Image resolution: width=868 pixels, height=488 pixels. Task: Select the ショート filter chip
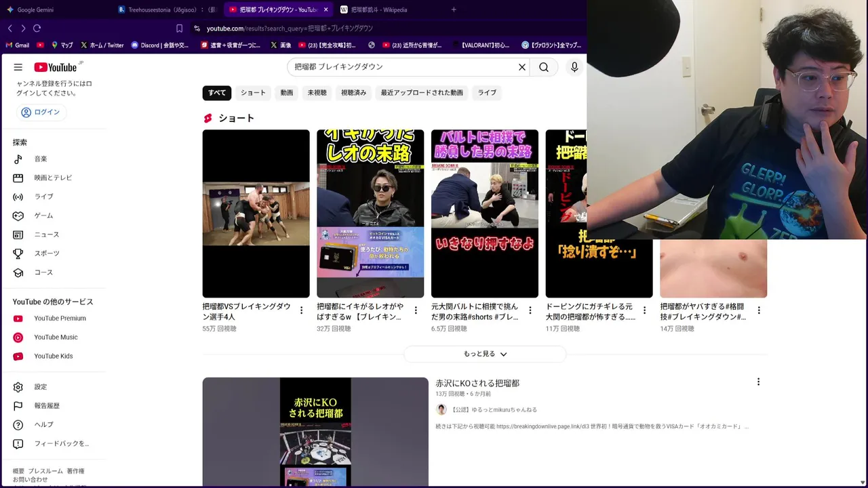pyautogui.click(x=253, y=93)
